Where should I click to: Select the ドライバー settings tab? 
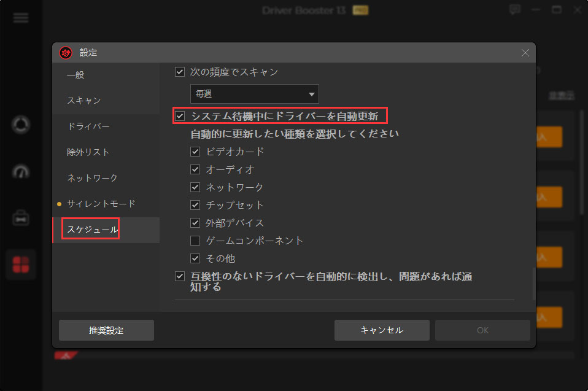106,126
